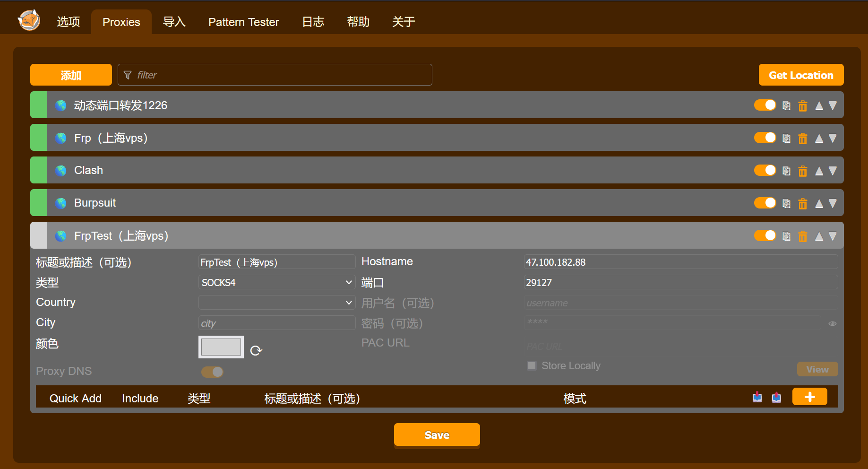Click the import patterns icon
This screenshot has width=868, height=469.
click(x=757, y=397)
